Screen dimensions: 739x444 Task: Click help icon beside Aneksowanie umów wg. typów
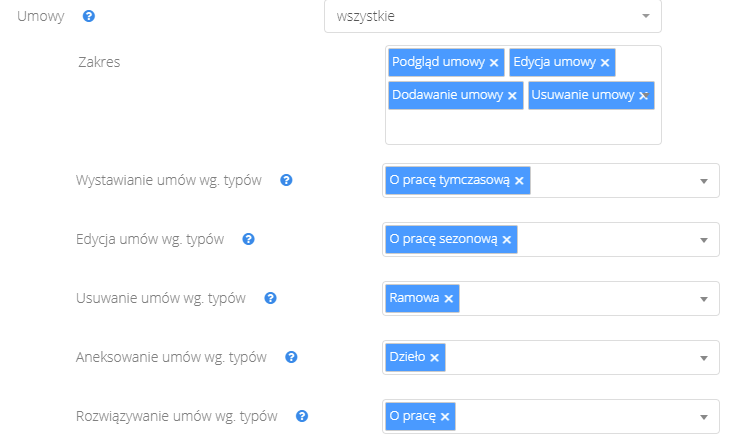pyautogui.click(x=291, y=357)
